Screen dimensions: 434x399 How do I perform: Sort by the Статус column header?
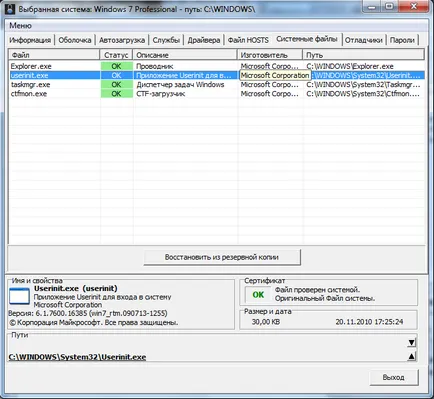(116, 55)
